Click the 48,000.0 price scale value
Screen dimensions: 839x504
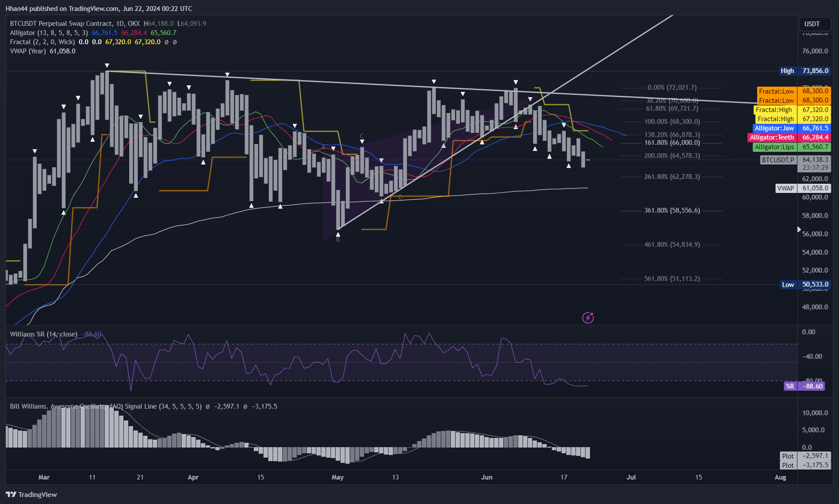click(x=815, y=307)
